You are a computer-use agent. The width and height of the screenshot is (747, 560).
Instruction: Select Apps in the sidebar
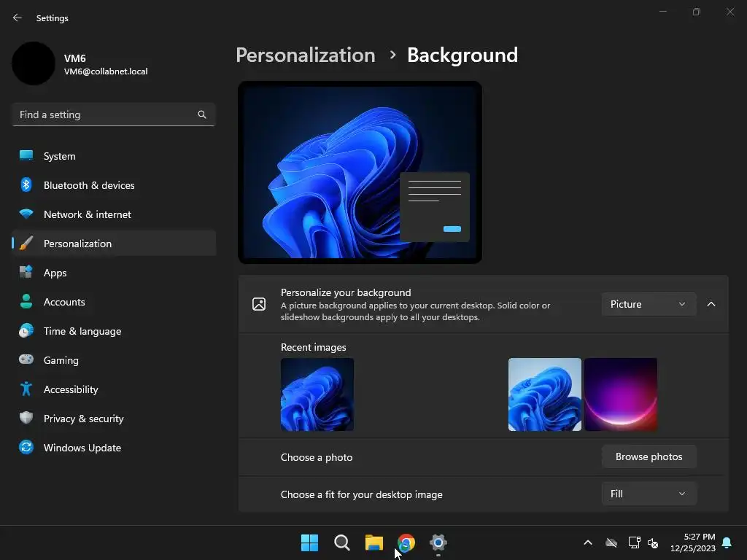tap(113, 273)
